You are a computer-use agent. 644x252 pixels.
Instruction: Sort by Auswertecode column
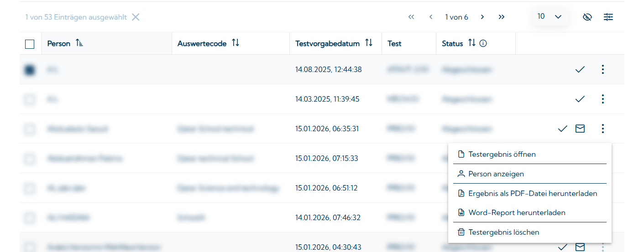(236, 43)
